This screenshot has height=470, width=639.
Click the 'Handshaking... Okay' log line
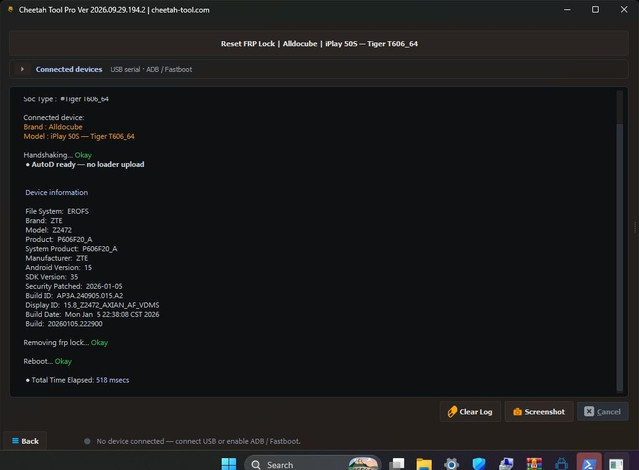pyautogui.click(x=57, y=155)
